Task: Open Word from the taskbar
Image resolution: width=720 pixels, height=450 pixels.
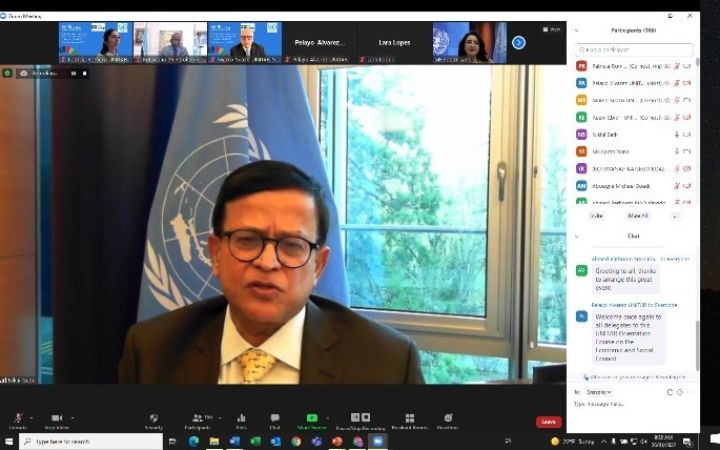Action: click(x=235, y=441)
